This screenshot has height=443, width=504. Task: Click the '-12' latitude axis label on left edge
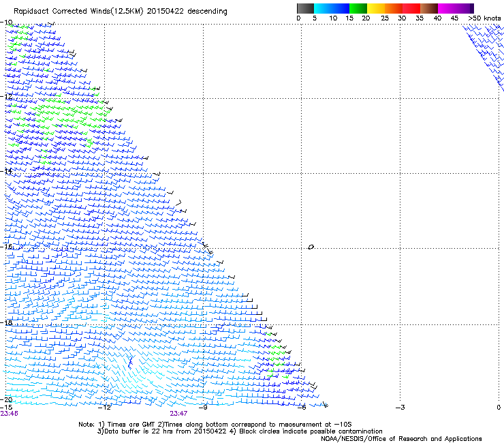pyautogui.click(x=6, y=96)
